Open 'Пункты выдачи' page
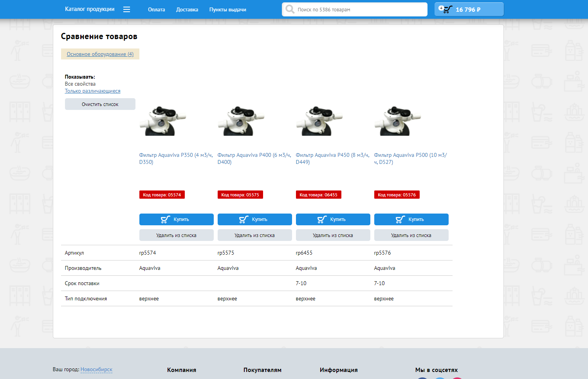 click(x=227, y=9)
